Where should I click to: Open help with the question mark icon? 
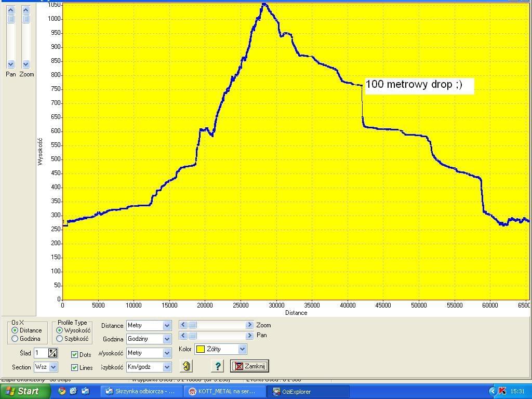tap(217, 366)
